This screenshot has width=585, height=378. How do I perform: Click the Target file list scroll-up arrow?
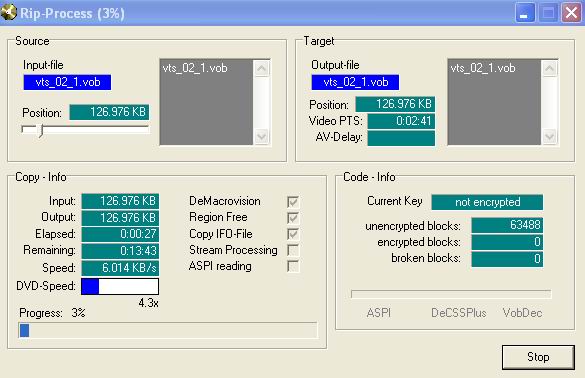pos(550,69)
